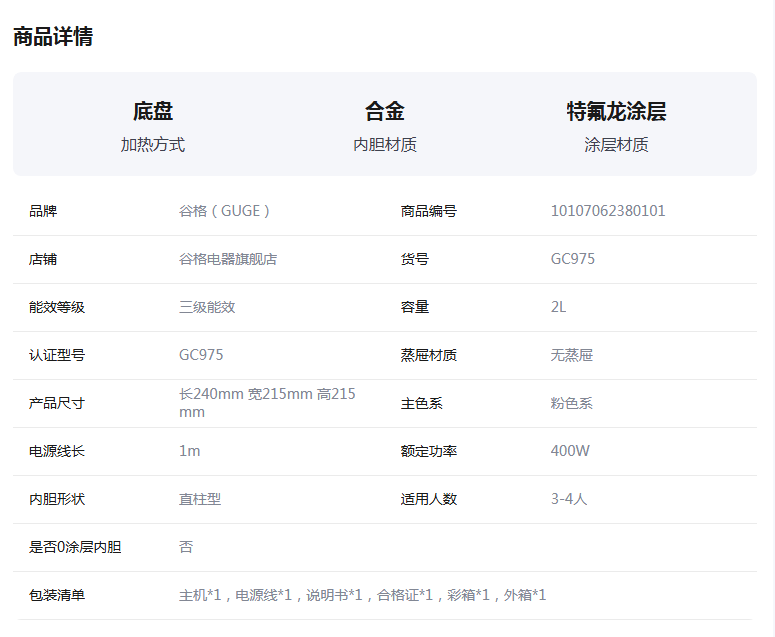Select the 长240mm 宽215mm dimensions value
This screenshot has width=775, height=637.
point(267,403)
